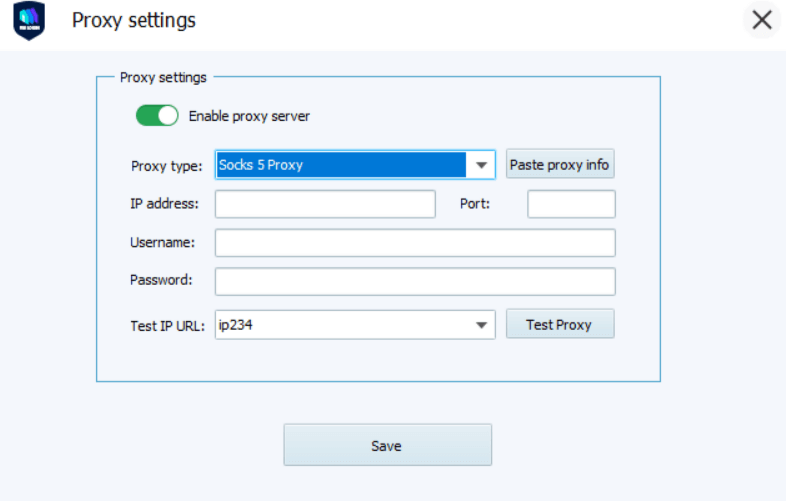This screenshot has height=501, width=786.
Task: Click the "Enable proxy server" label text
Action: coord(249,116)
